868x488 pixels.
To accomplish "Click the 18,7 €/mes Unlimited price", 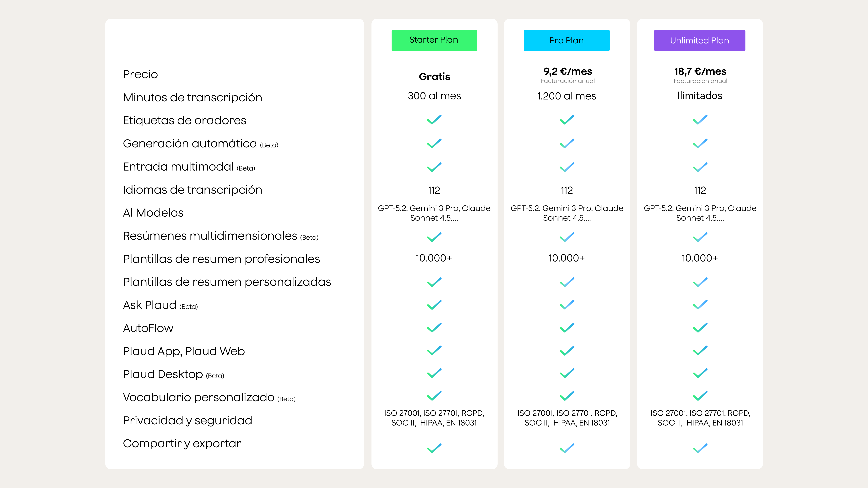I will tap(700, 71).
